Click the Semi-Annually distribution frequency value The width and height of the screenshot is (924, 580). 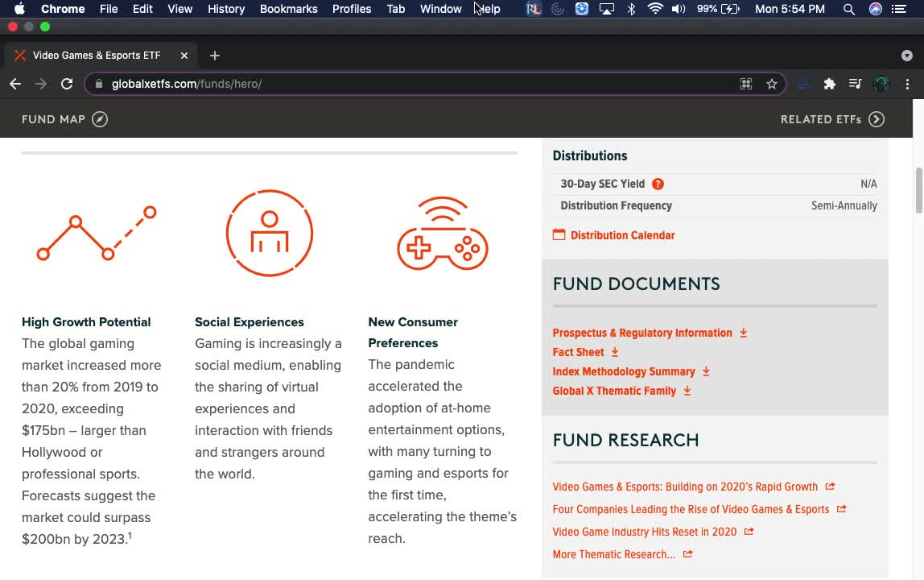point(844,206)
